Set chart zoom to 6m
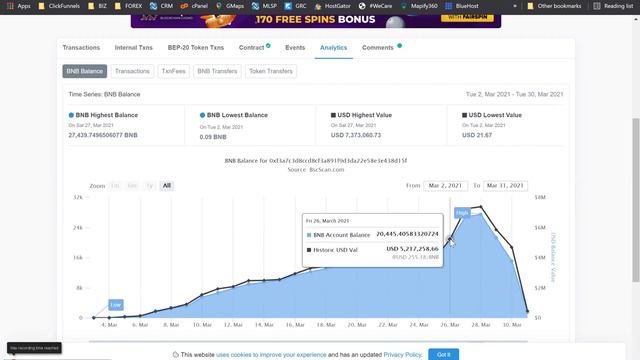 click(132, 186)
